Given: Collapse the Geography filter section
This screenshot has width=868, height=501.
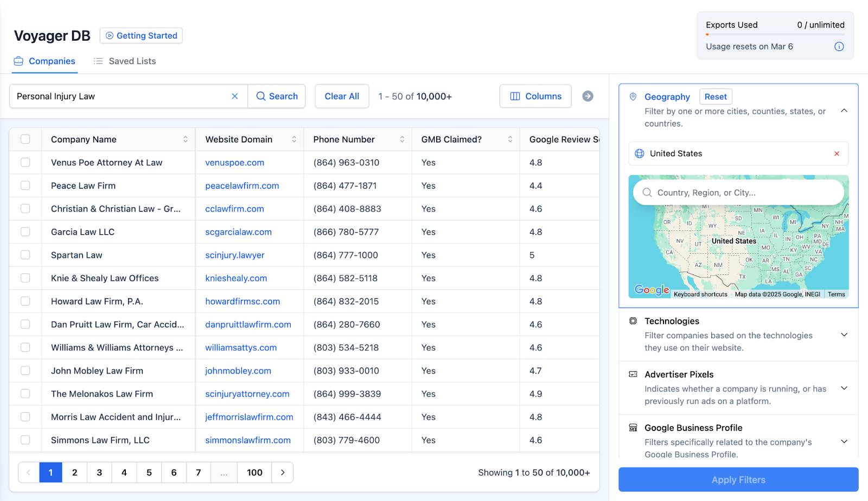Looking at the screenshot, I should tap(844, 111).
